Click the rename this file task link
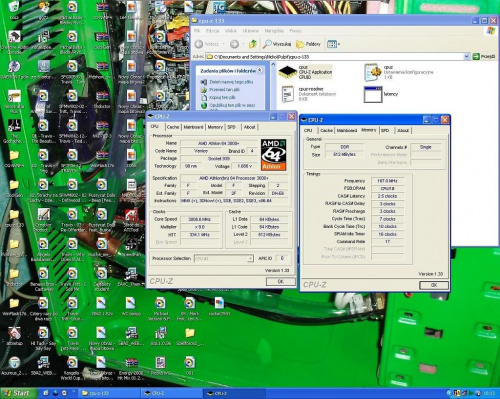Screen dimensions: 500x399 coord(227,82)
